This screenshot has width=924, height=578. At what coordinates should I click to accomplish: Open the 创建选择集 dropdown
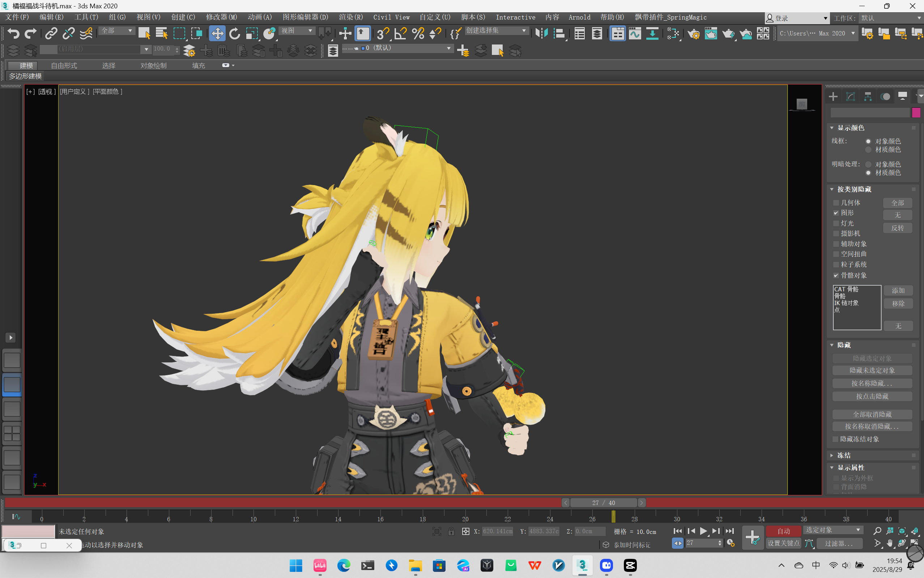524,31
